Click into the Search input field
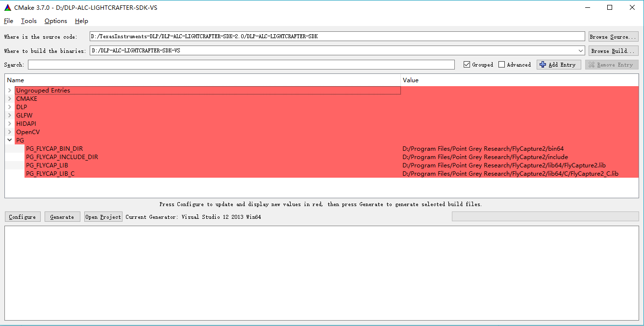Image resolution: width=644 pixels, height=326 pixels. point(241,65)
